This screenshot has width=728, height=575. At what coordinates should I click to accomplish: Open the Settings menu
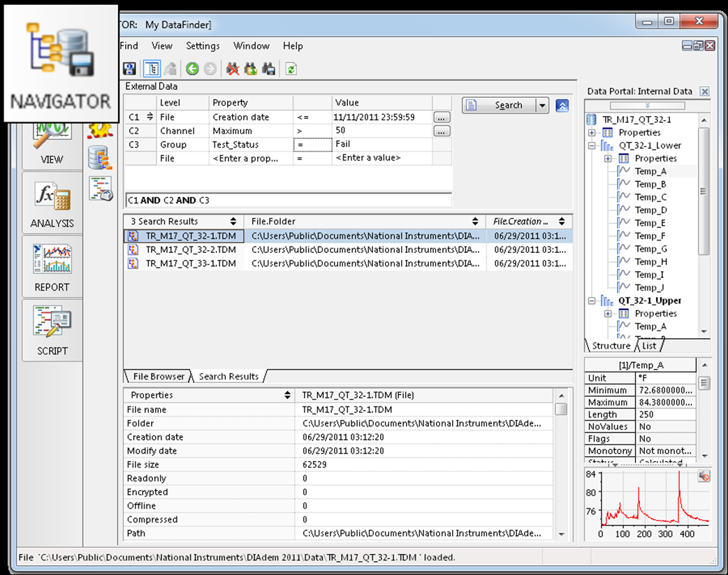(203, 46)
